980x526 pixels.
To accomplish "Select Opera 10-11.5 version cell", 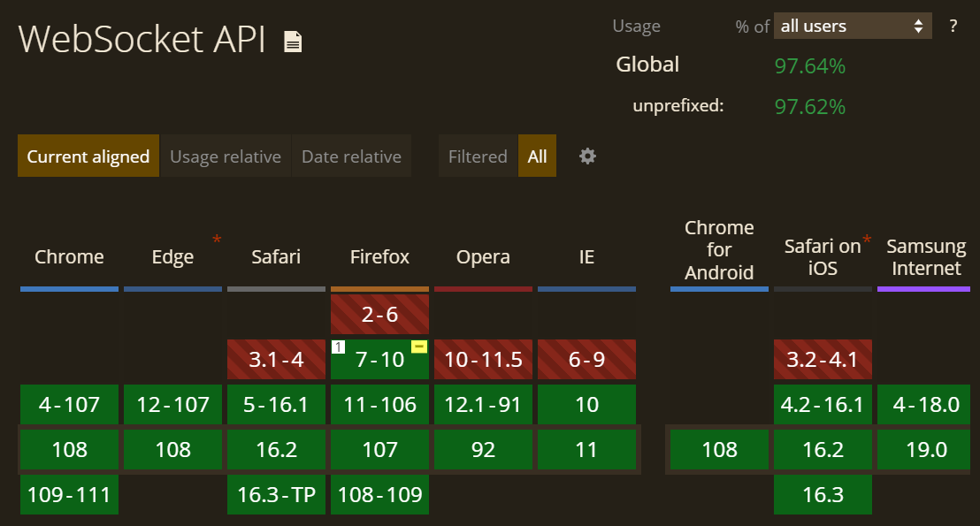I will point(483,359).
